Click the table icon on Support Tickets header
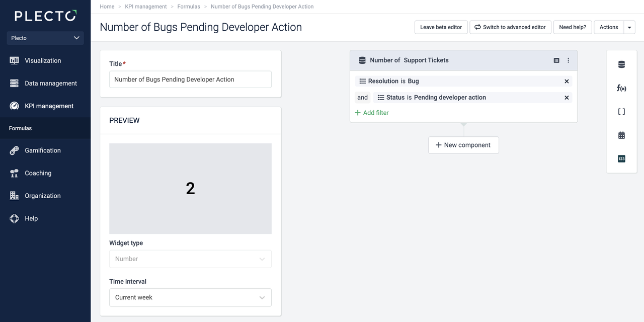This screenshot has width=644, height=322. (x=556, y=60)
